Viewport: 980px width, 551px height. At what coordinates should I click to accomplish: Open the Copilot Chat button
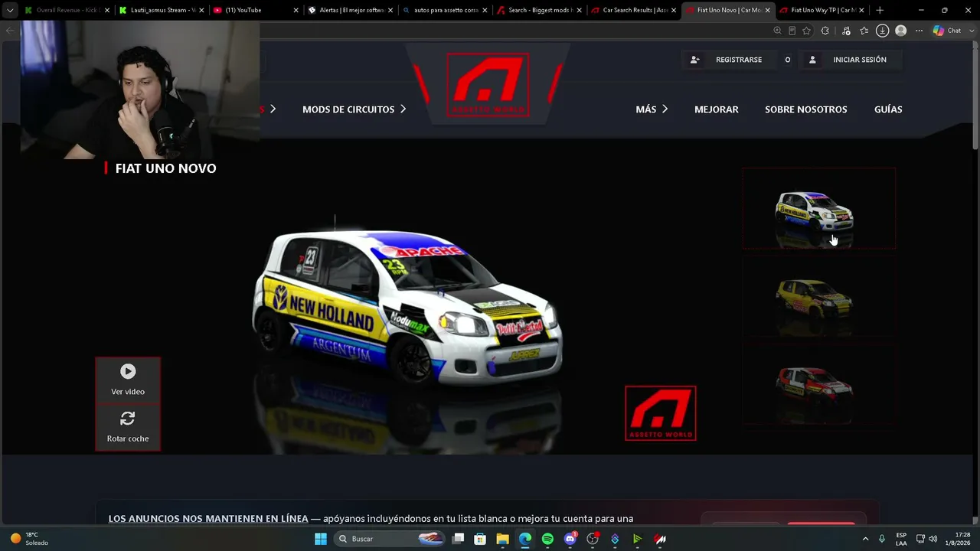[x=947, y=31]
